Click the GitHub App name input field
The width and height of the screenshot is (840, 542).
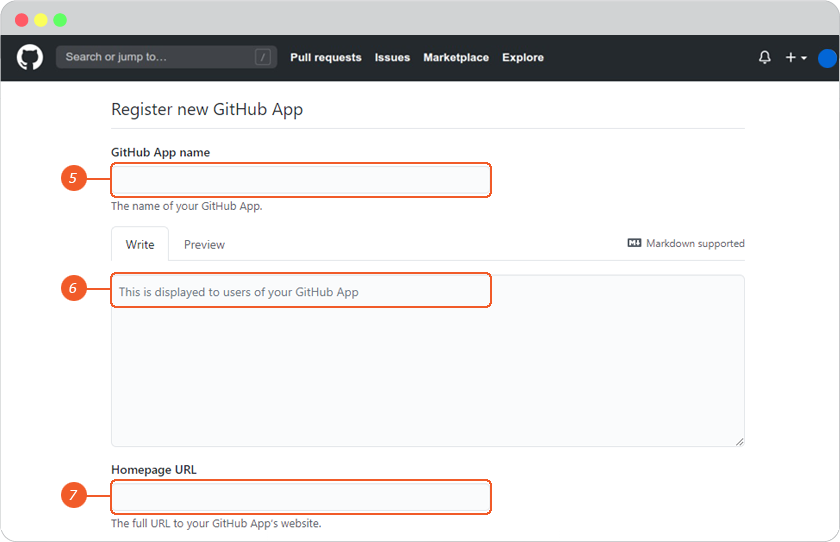click(x=301, y=180)
